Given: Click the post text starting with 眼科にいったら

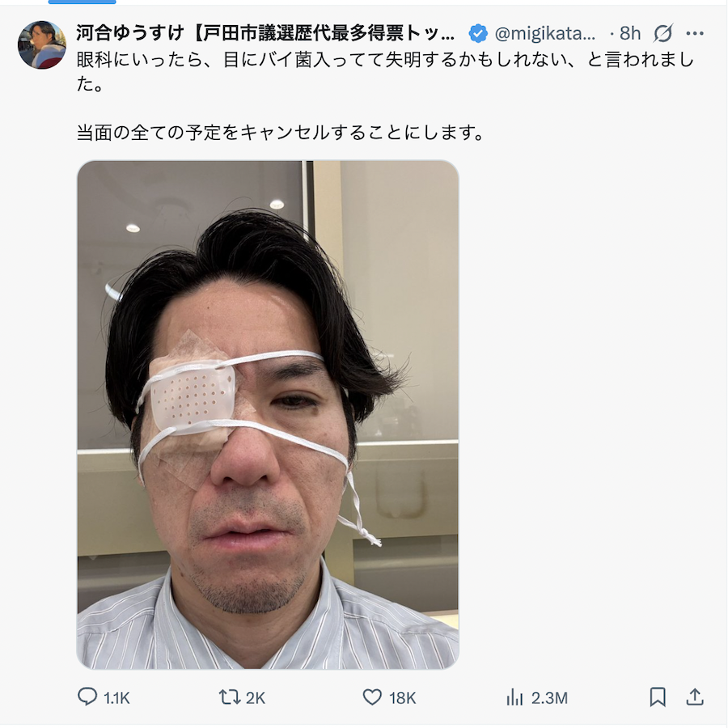Looking at the screenshot, I should (385, 72).
